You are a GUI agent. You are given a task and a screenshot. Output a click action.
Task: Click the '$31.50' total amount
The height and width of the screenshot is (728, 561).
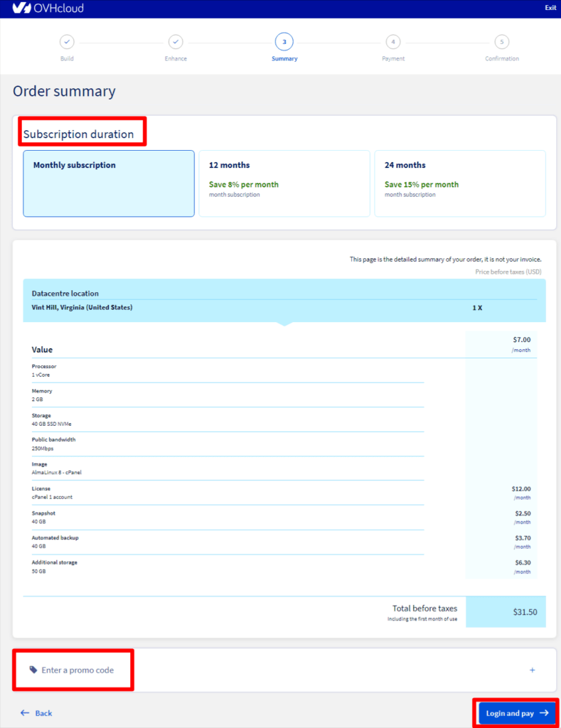click(525, 612)
